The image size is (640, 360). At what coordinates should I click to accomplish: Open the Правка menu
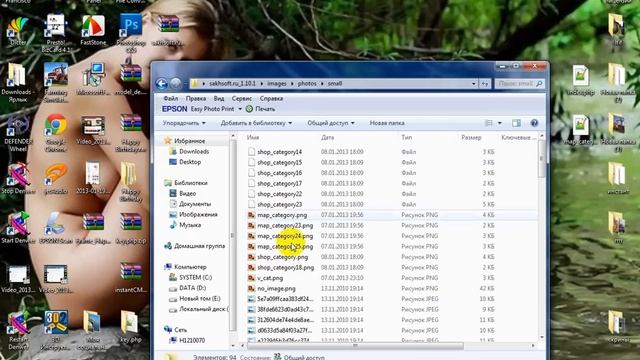click(x=196, y=98)
